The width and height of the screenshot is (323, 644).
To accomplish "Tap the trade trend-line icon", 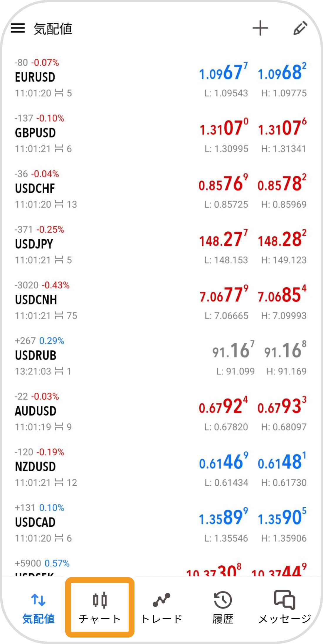I will [161, 600].
